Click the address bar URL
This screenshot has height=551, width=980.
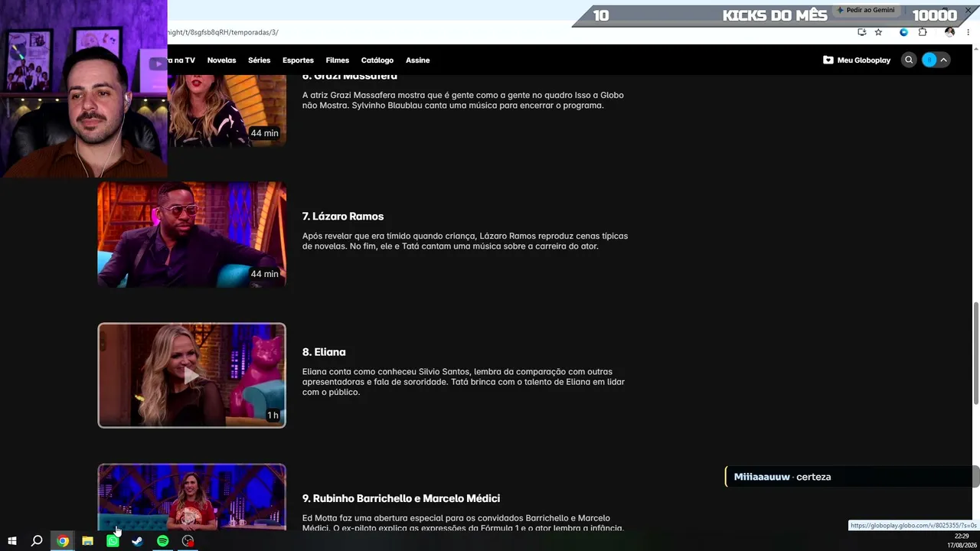(224, 32)
